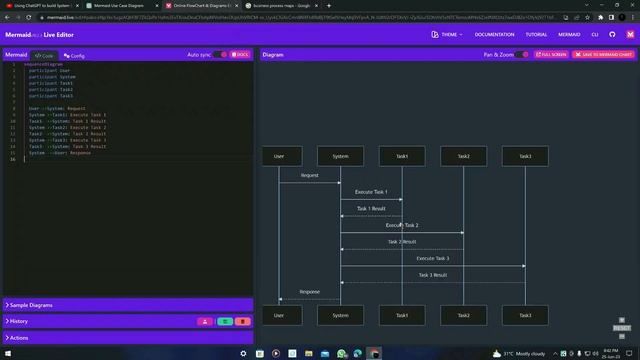Close the Mermaid Use Case Diagram tab
The image size is (640, 360).
157,6
